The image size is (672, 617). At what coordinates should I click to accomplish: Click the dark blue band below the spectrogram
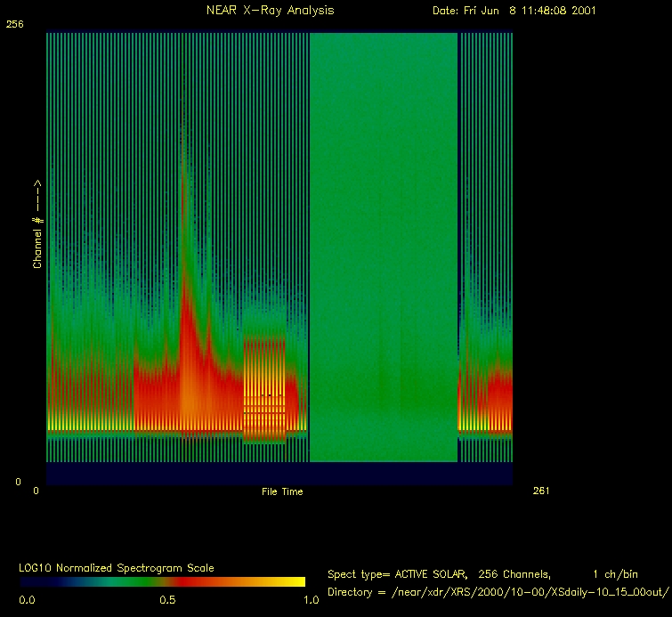[279, 473]
